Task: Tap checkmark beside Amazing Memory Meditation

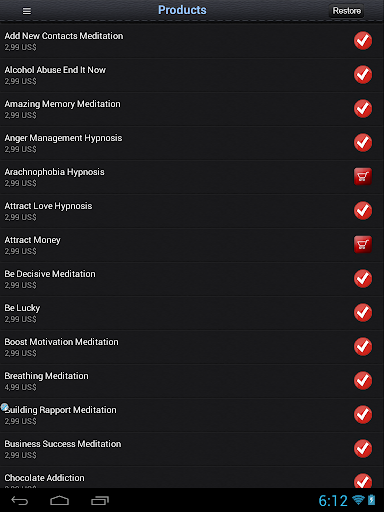Action: [x=363, y=108]
